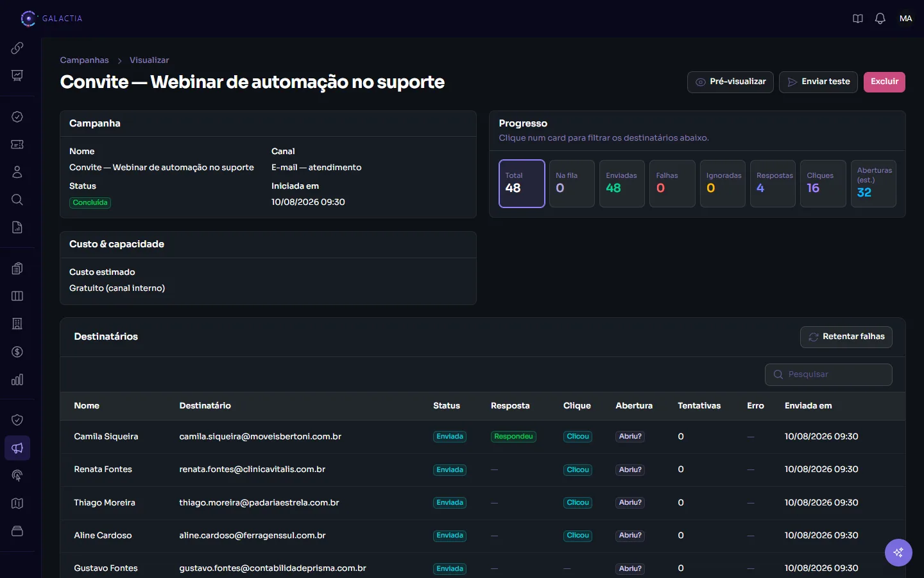Open the magnifier search sidebar icon
The height and width of the screenshot is (578, 924).
click(17, 200)
